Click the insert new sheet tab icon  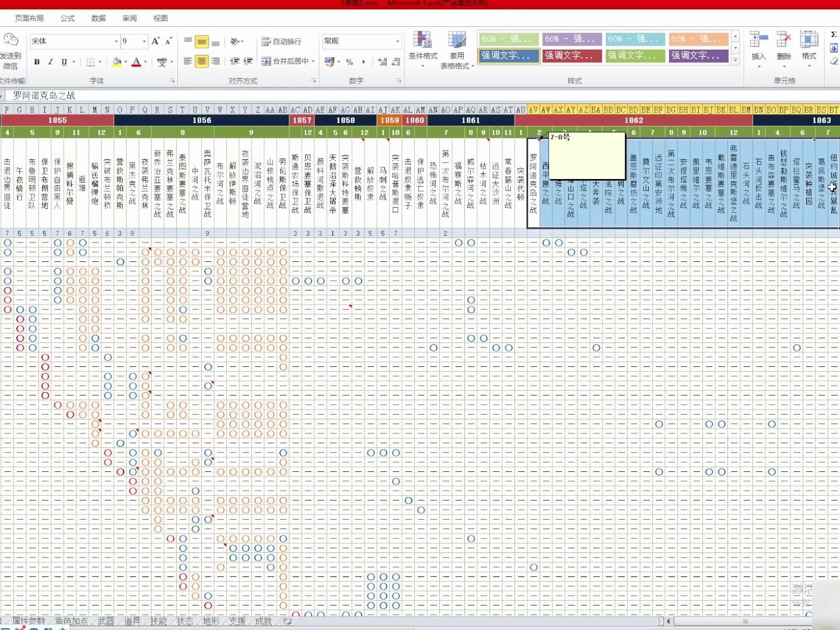pos(287,621)
